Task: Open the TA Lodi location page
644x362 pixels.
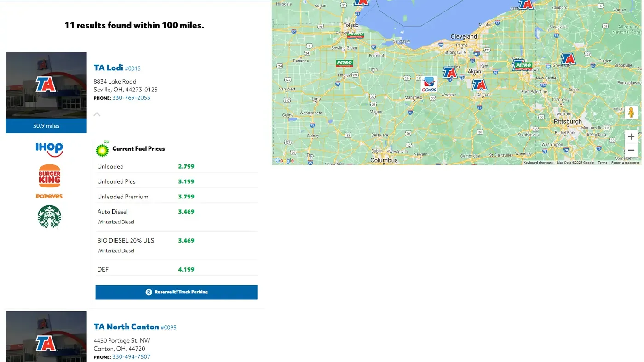Action: [109, 68]
